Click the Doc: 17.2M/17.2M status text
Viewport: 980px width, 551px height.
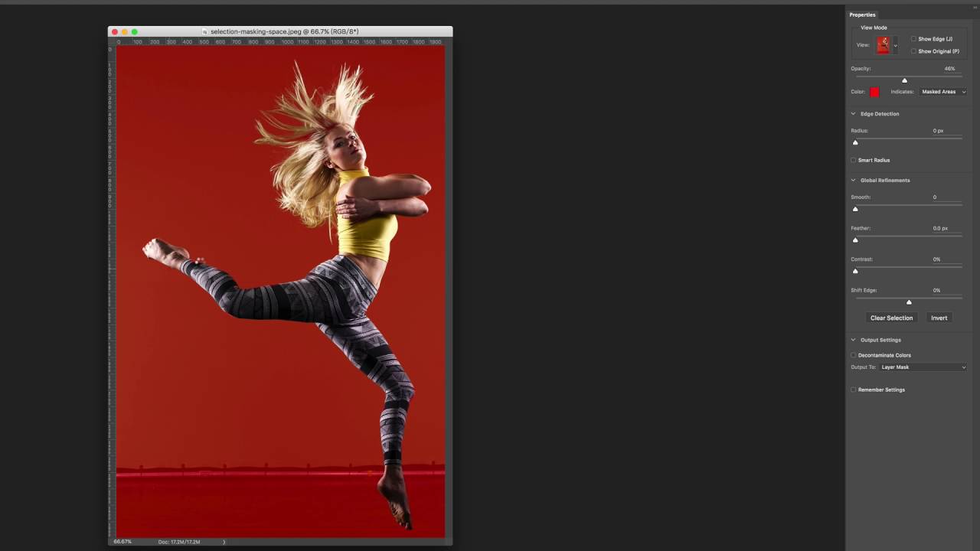coord(179,542)
